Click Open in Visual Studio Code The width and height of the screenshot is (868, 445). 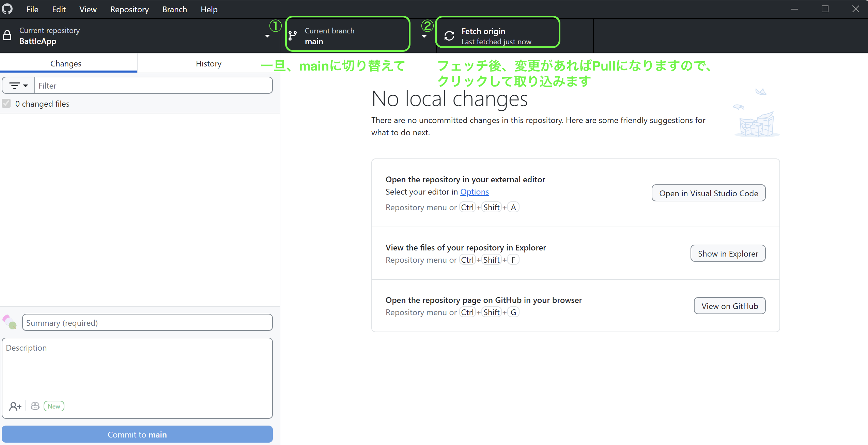click(x=709, y=193)
